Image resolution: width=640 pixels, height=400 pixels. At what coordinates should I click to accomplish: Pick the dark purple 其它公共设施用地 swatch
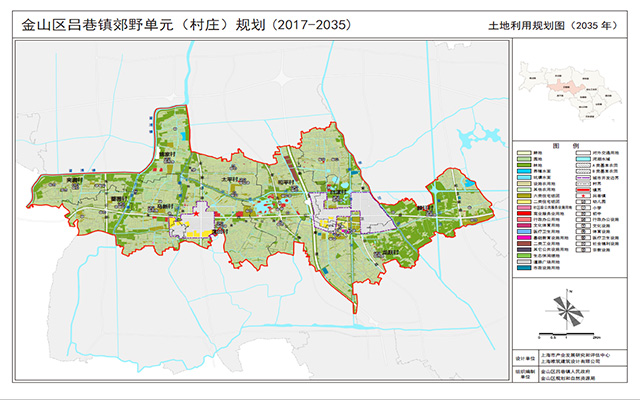524,249
